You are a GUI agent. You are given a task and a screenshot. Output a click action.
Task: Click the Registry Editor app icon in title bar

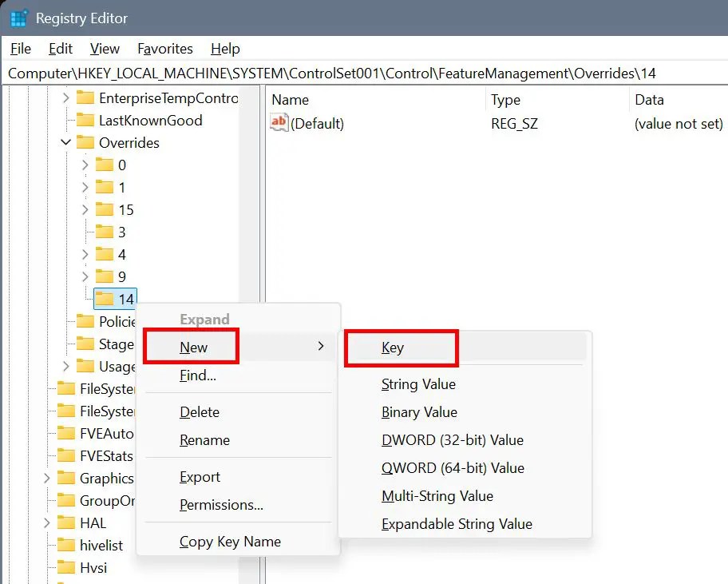[19, 18]
